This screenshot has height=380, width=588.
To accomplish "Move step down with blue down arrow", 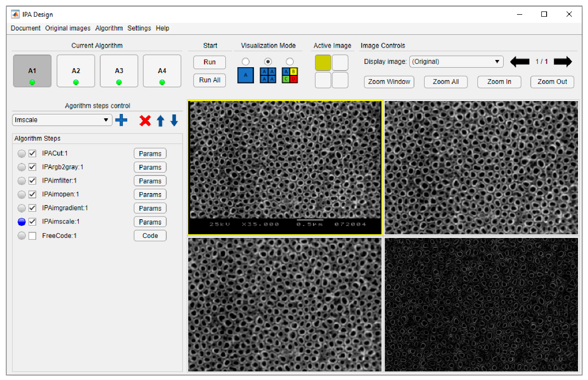I will (x=174, y=121).
